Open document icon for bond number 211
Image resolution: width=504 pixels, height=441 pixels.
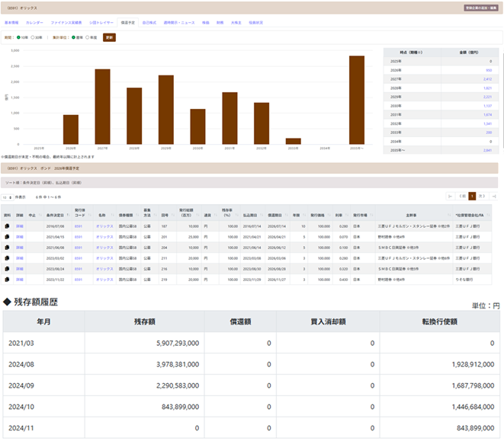tap(7, 258)
